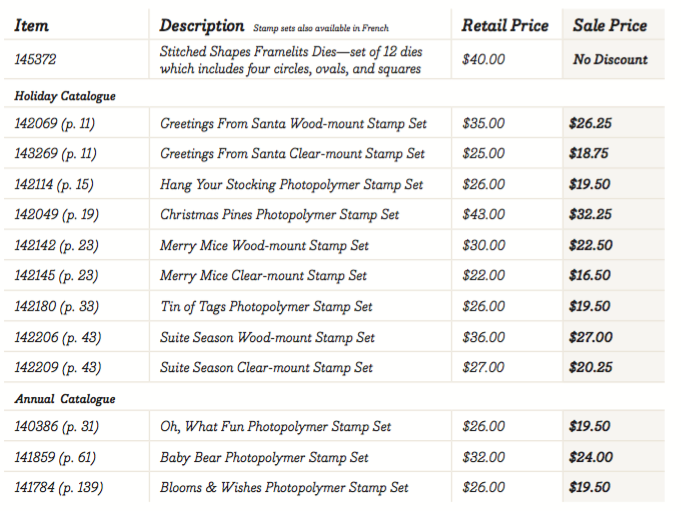Select Blooms & Wishes Photopolymer Stamp Set

284,488
